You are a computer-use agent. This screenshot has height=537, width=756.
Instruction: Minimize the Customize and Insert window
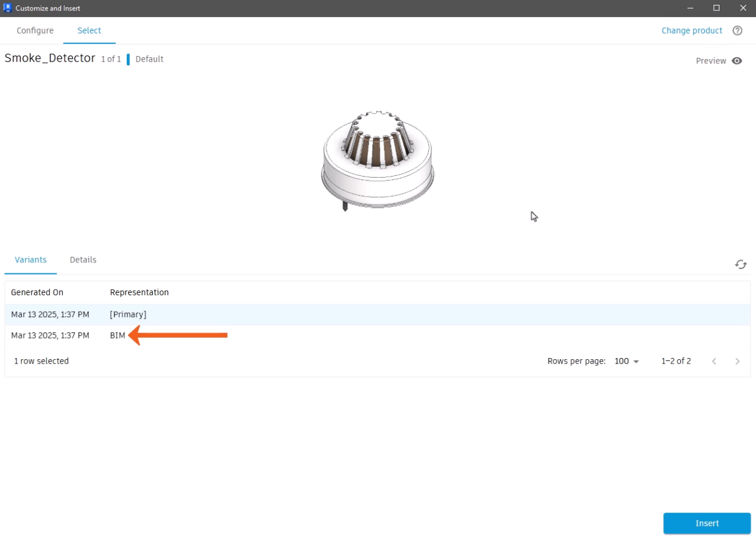click(x=690, y=8)
